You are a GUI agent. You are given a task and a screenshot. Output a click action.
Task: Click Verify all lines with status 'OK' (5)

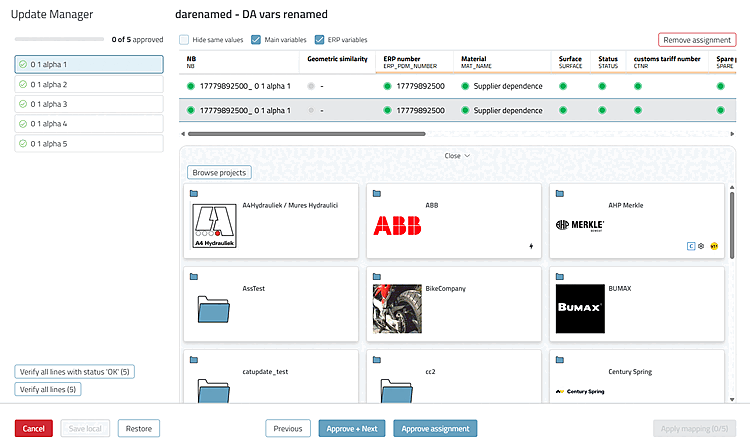click(x=75, y=372)
